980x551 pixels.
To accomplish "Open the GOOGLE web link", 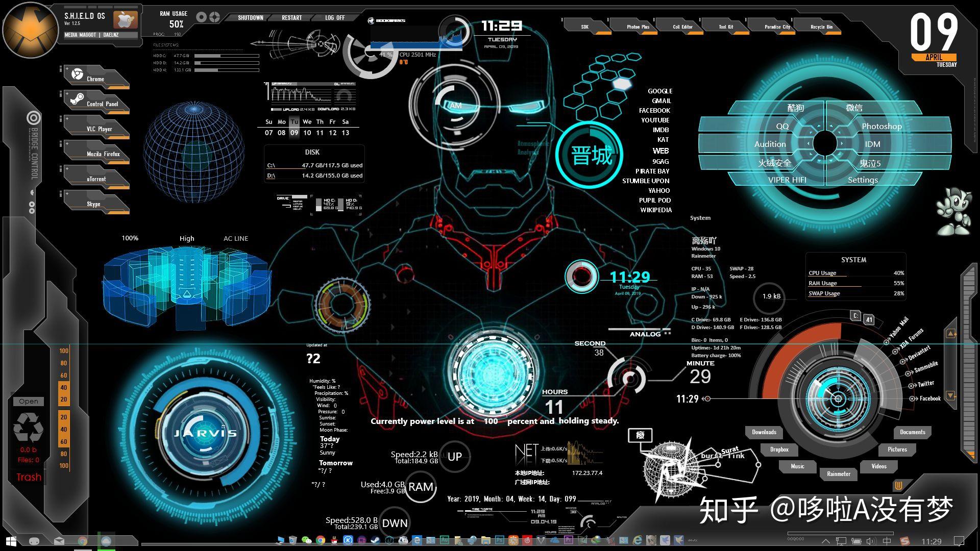I will (660, 91).
